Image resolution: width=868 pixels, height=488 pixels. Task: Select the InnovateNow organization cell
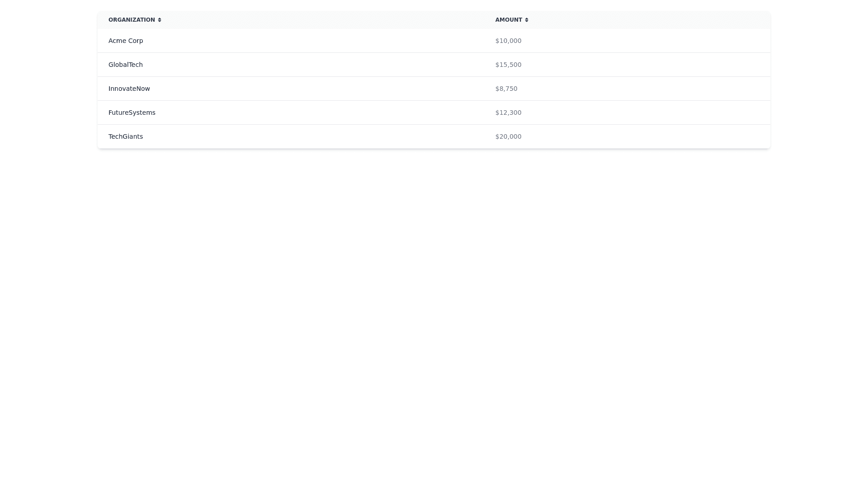tap(129, 89)
